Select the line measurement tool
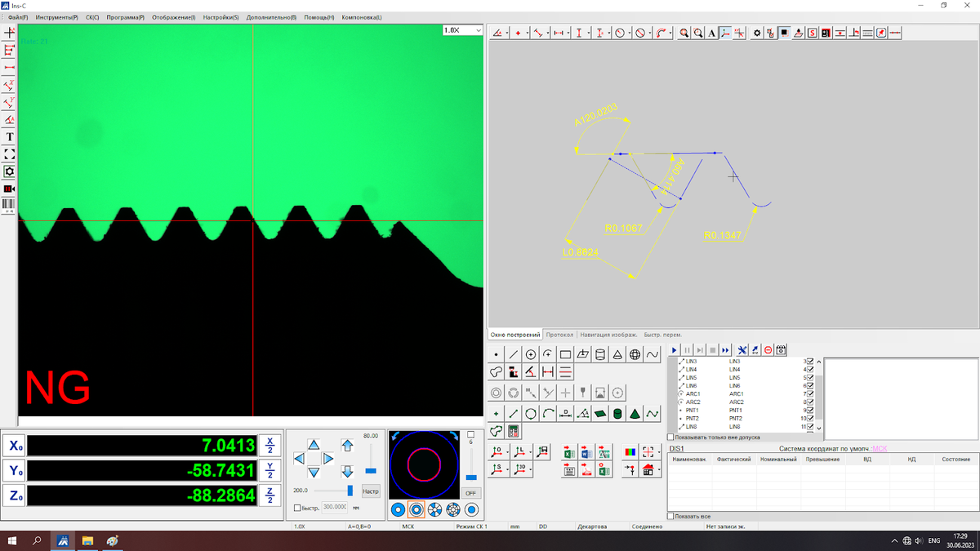The image size is (980, 551). pos(514,354)
